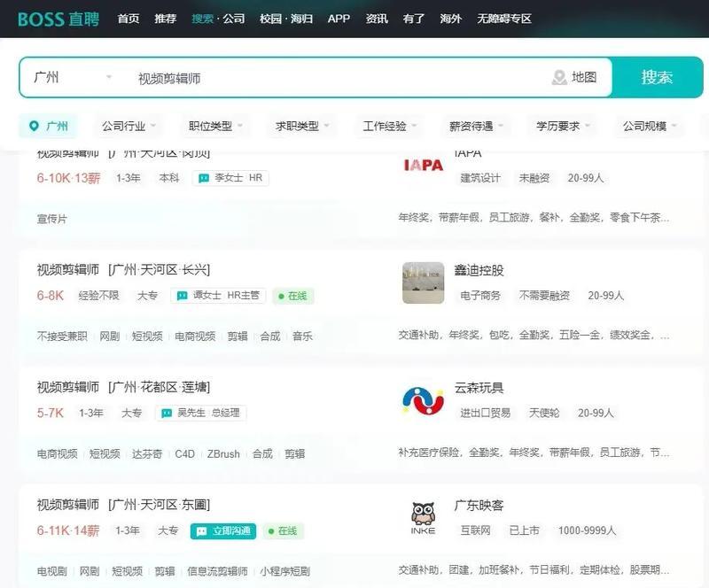Viewport: 709px width, 588px height.
Task: Open the 有了 nav item
Action: click(414, 19)
